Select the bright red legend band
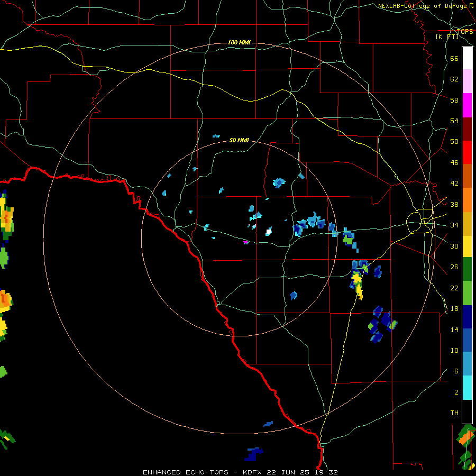476x476 pixels. pyautogui.click(x=467, y=152)
